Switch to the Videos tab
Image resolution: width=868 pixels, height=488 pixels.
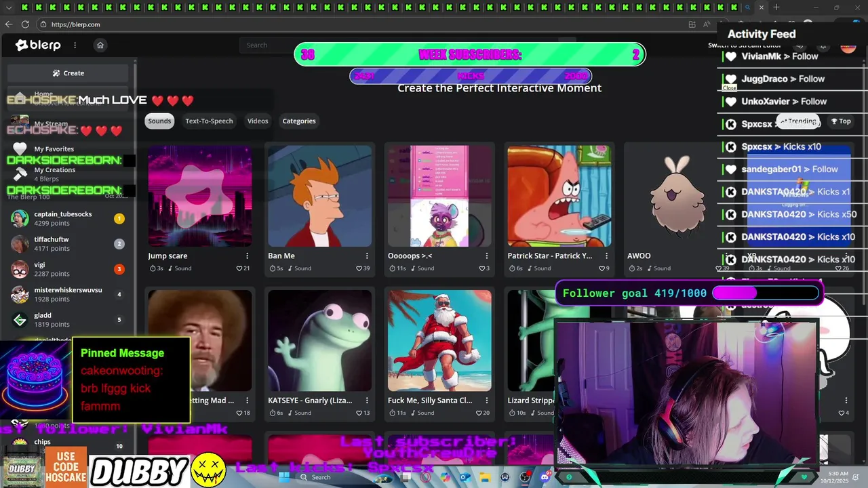coord(258,121)
